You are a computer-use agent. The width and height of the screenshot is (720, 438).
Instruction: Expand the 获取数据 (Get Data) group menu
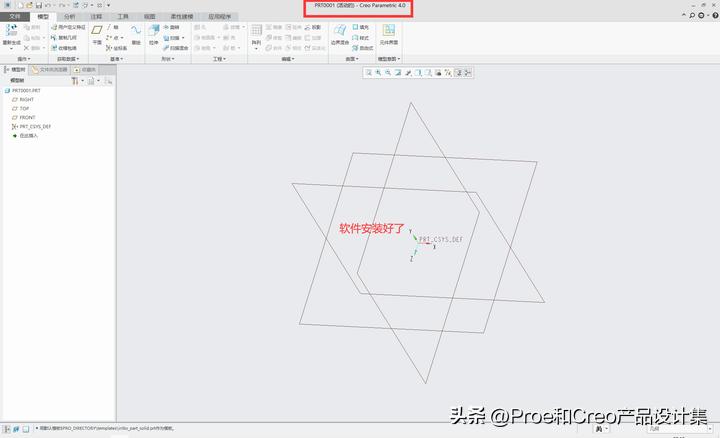[x=68, y=59]
